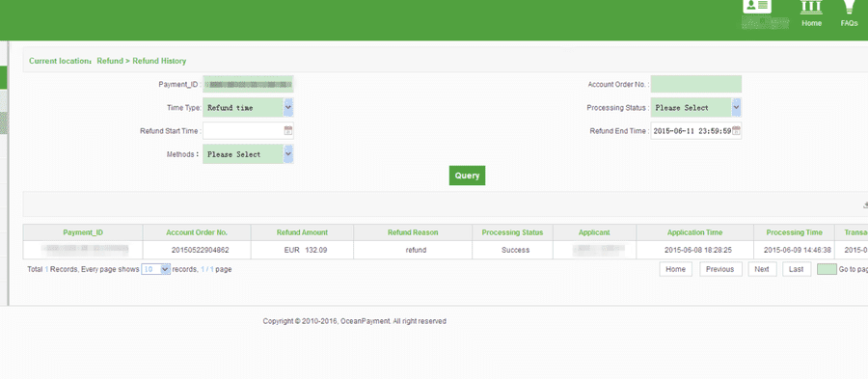Viewport: 868px width, 379px height.
Task: Select application time 2015-06-08 18:28:25
Action: point(694,250)
